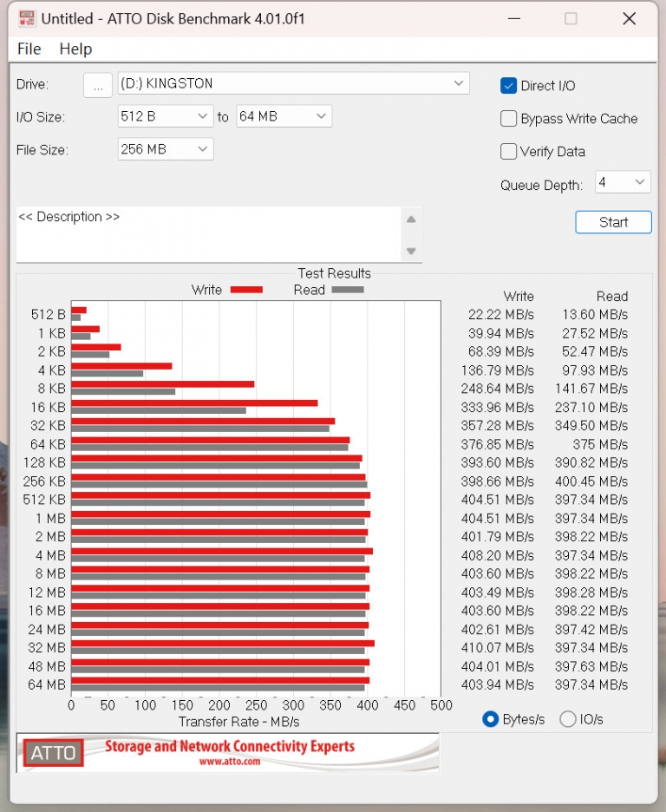Click the write value 333.96 MB/s
Viewport: 666px width, 812px height.
[497, 408]
